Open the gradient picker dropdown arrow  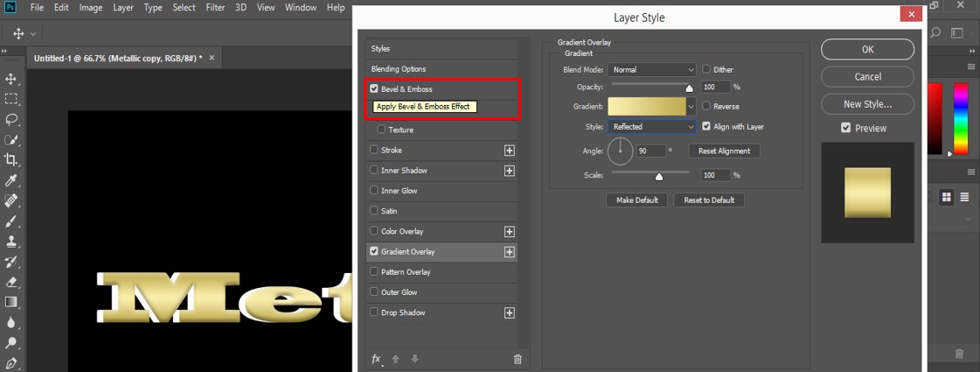pos(692,107)
